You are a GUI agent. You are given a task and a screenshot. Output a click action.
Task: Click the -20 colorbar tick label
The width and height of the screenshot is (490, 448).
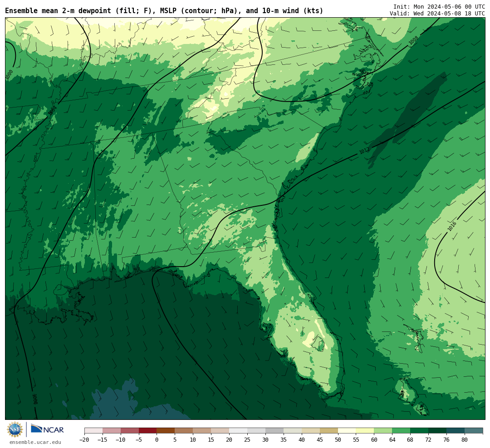(84, 439)
